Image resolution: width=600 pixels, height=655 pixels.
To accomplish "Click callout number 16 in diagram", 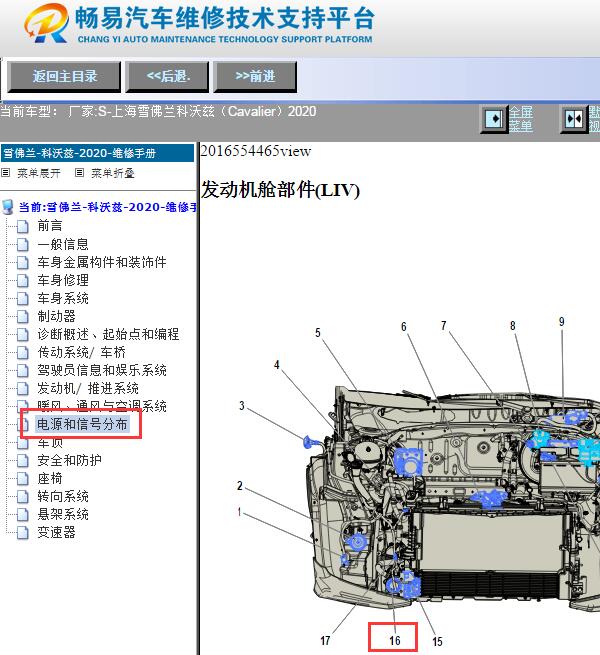I will (395, 640).
